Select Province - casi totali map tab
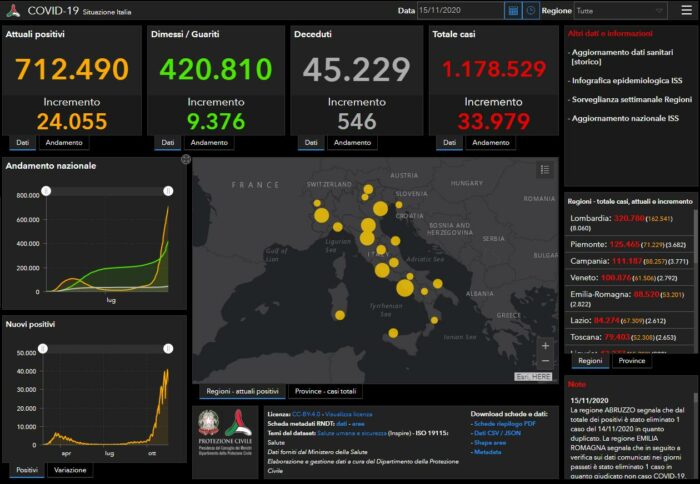Screen dimensions: 700x484 [x=326, y=391]
